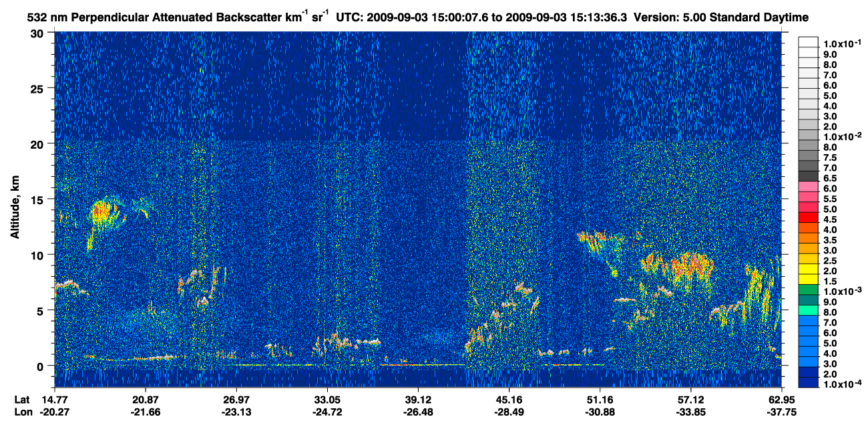Click the latitude value '57.12'

[690, 399]
